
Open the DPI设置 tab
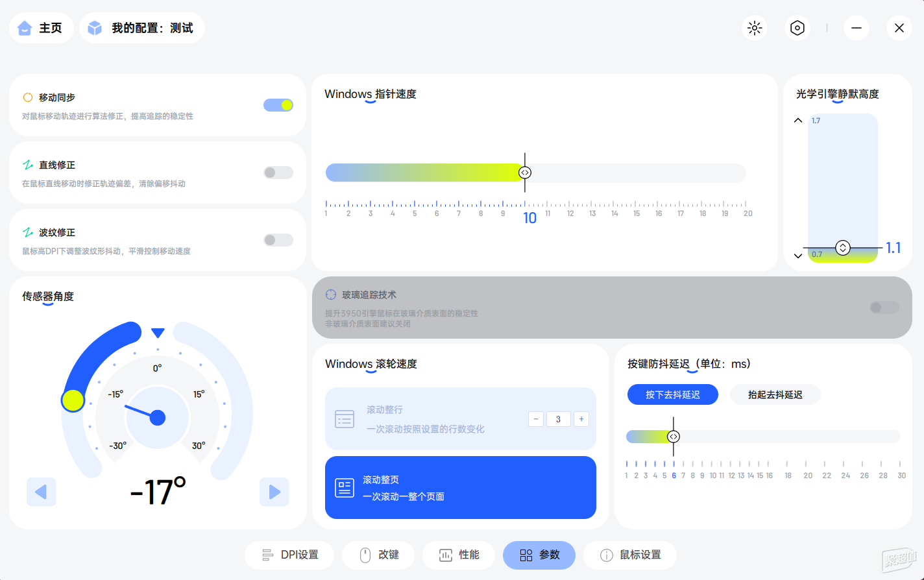point(289,555)
